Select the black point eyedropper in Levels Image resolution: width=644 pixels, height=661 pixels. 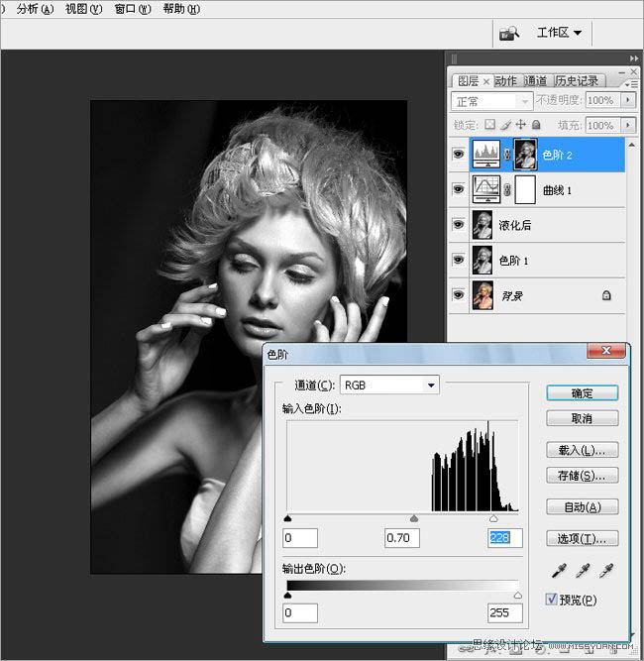pos(560,570)
